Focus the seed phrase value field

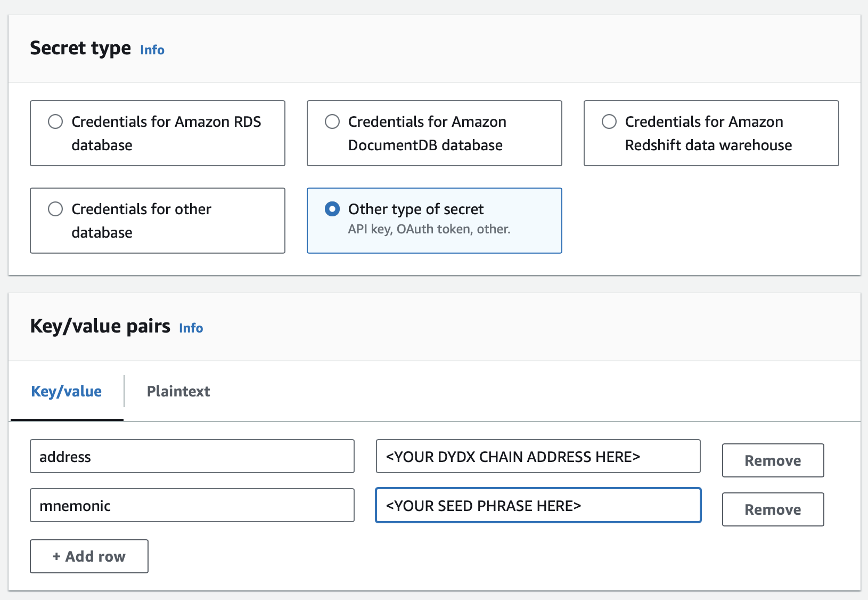pyautogui.click(x=538, y=506)
